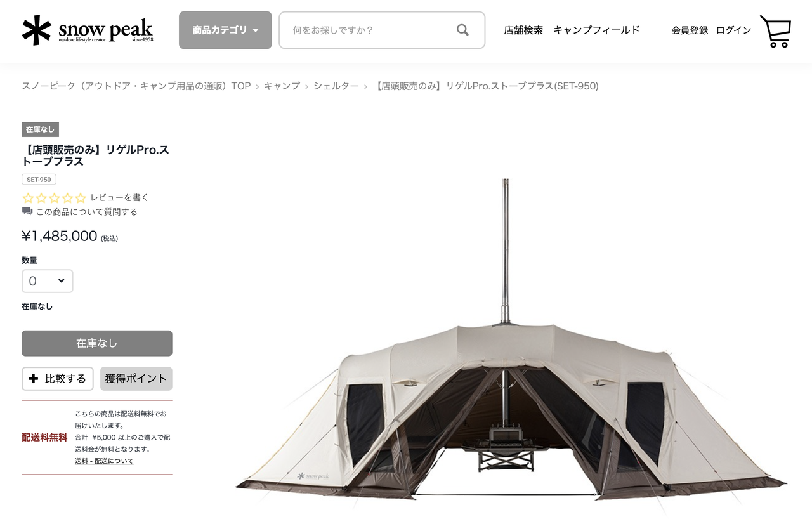Click the 何をお探しですか search field
The width and height of the screenshot is (812, 531).
382,30
